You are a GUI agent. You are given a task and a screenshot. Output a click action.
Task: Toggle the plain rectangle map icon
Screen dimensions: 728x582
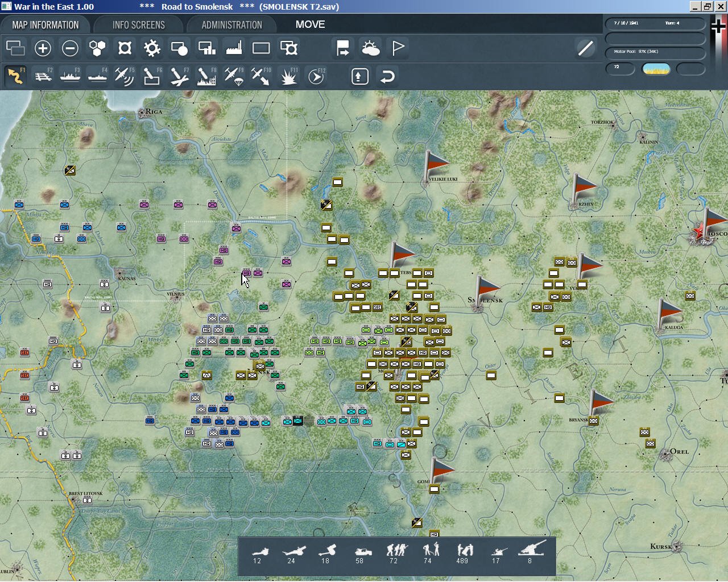point(261,48)
